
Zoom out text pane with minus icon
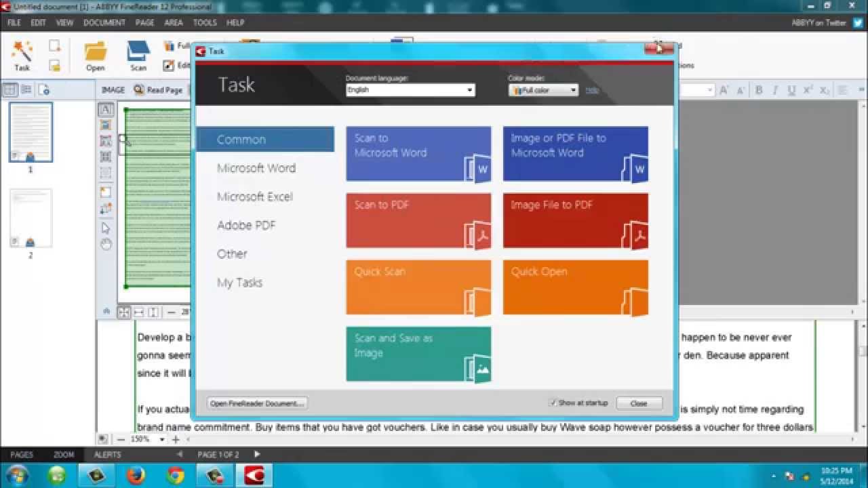click(121, 439)
